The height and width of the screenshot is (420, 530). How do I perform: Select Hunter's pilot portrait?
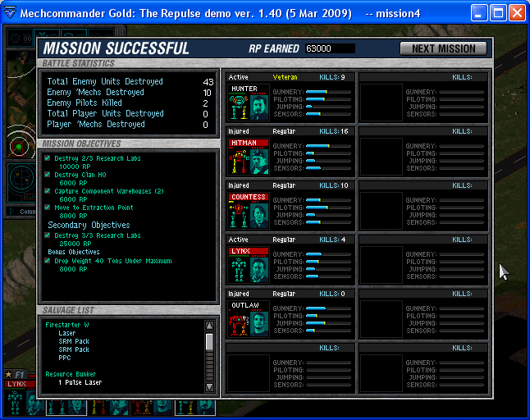[259, 107]
